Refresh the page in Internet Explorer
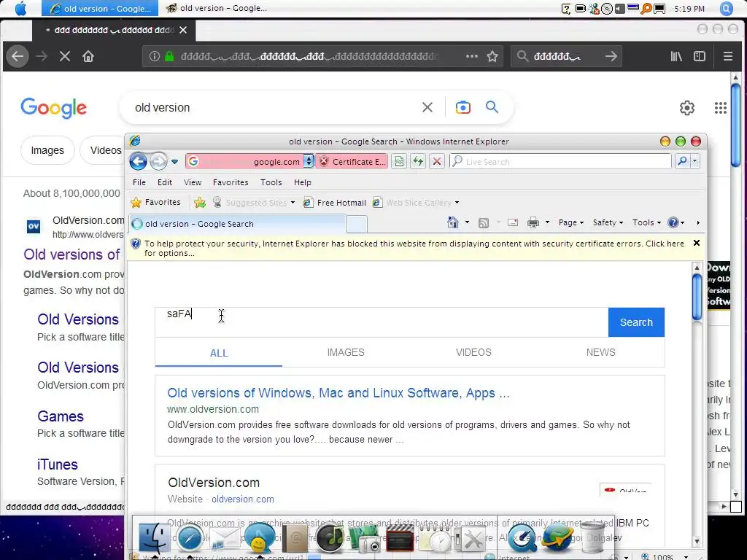Viewport: 747px width, 560px height. coord(418,161)
